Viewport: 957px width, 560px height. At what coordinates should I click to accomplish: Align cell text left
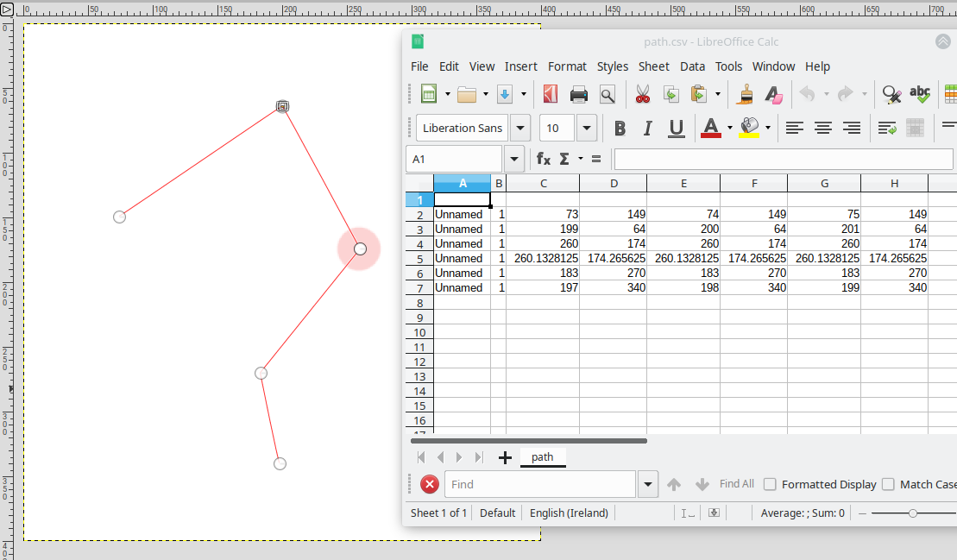click(794, 128)
